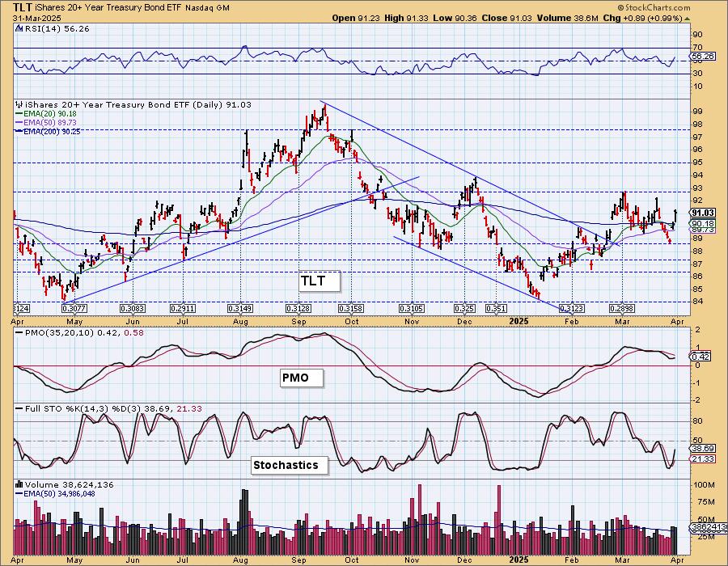Click the 0.3105 label near November
The height and width of the screenshot is (566, 728).
(x=412, y=308)
